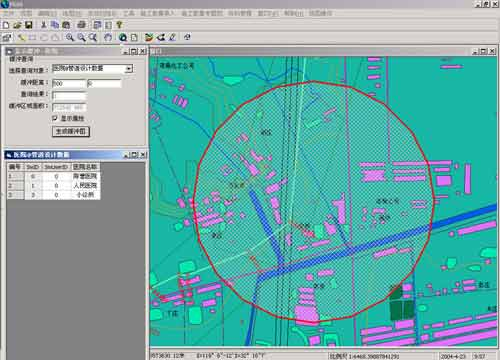500x360 pixels.
Task: Open the query object dropdown list
Action: (x=129, y=69)
